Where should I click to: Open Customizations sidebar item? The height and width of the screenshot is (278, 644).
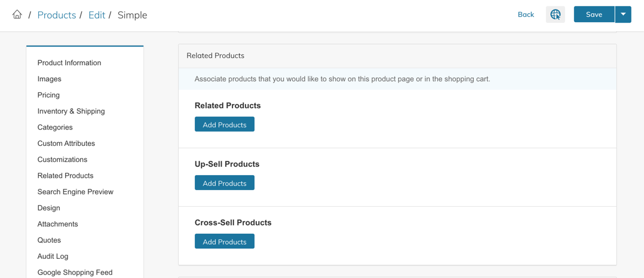(x=62, y=160)
